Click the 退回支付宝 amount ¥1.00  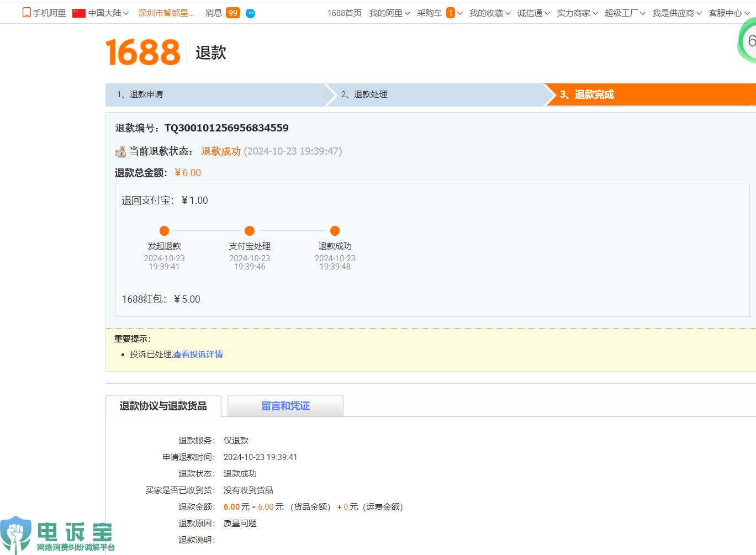(x=195, y=200)
